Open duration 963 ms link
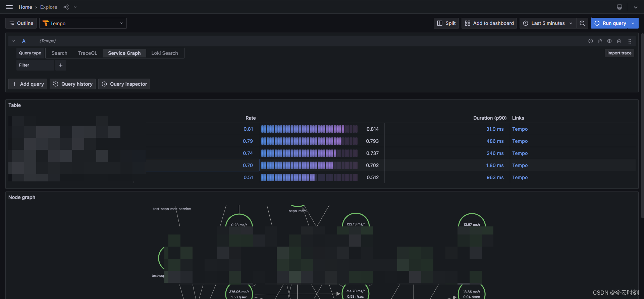644x299 pixels. click(x=495, y=177)
